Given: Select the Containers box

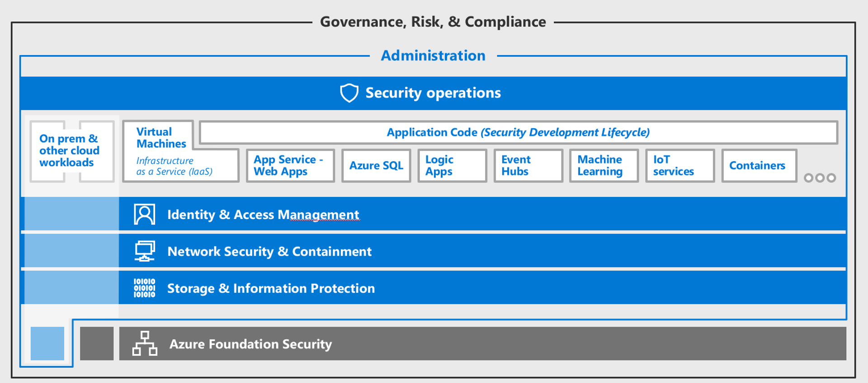Looking at the screenshot, I should coord(759,166).
